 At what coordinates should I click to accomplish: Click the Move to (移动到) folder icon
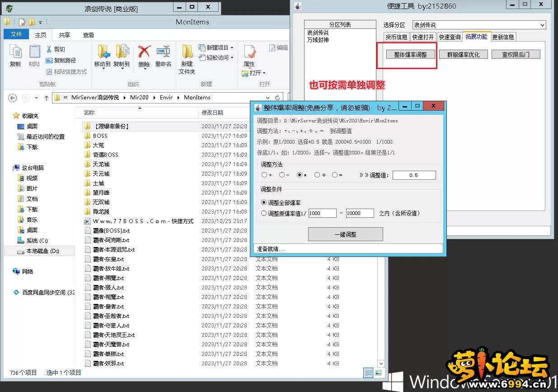[103, 52]
